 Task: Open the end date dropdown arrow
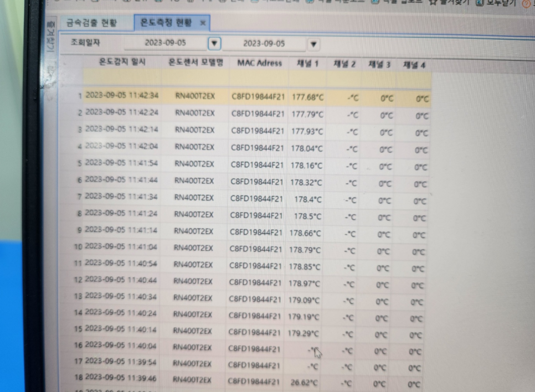(313, 44)
